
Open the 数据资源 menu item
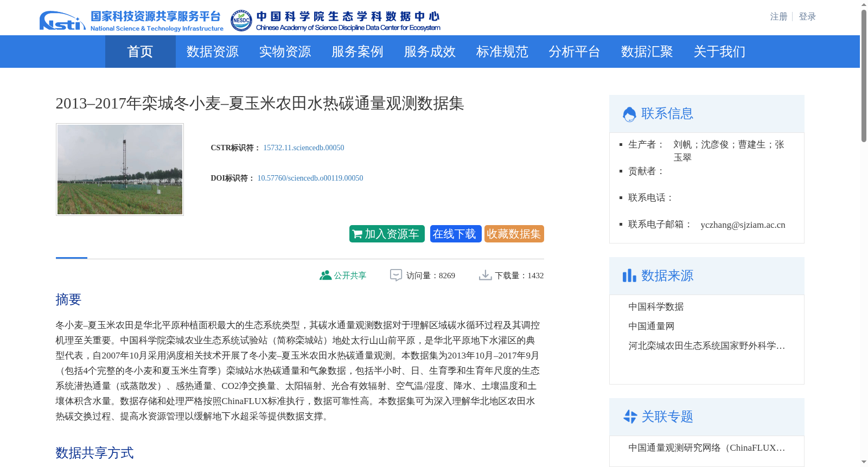coord(213,52)
